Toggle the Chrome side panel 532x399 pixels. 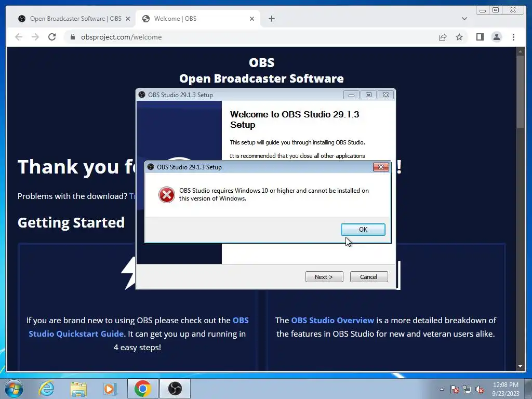(480, 37)
